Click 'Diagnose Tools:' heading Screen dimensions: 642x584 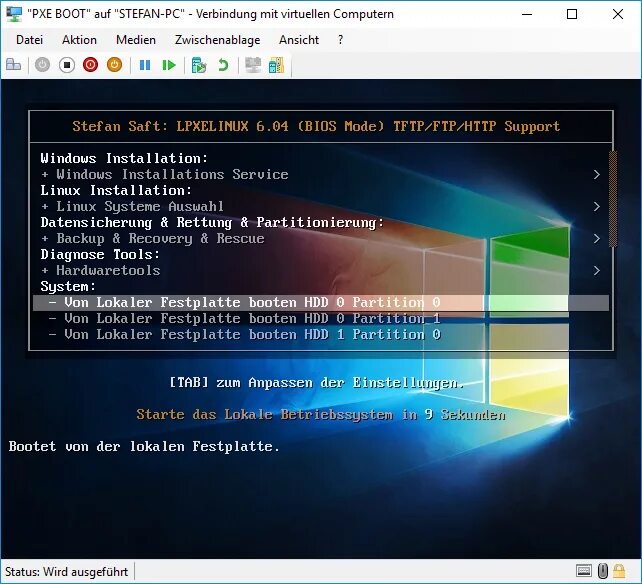pyautogui.click(x=100, y=255)
